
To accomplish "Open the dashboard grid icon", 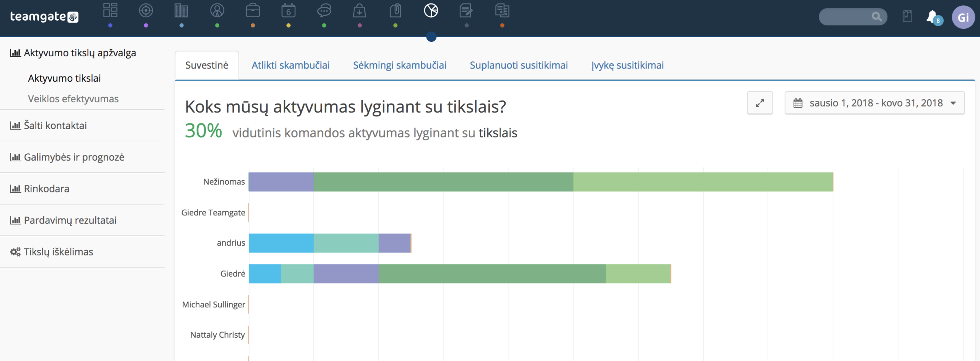I will [110, 11].
